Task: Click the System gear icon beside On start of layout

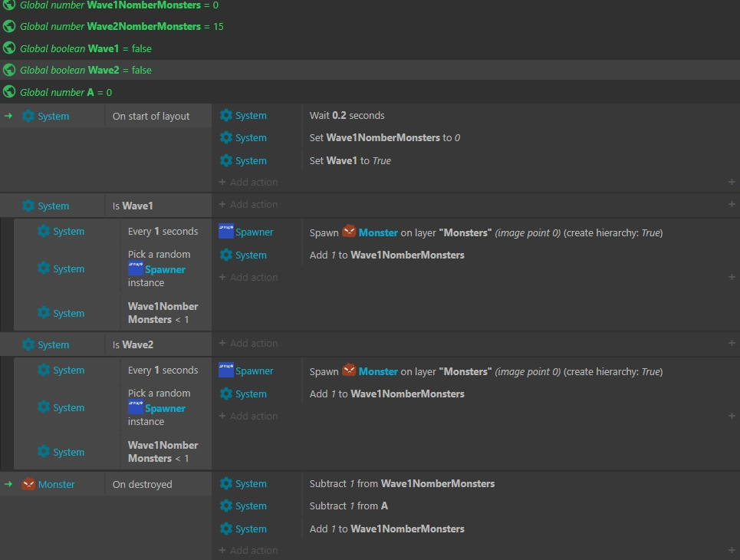Action: click(28, 117)
